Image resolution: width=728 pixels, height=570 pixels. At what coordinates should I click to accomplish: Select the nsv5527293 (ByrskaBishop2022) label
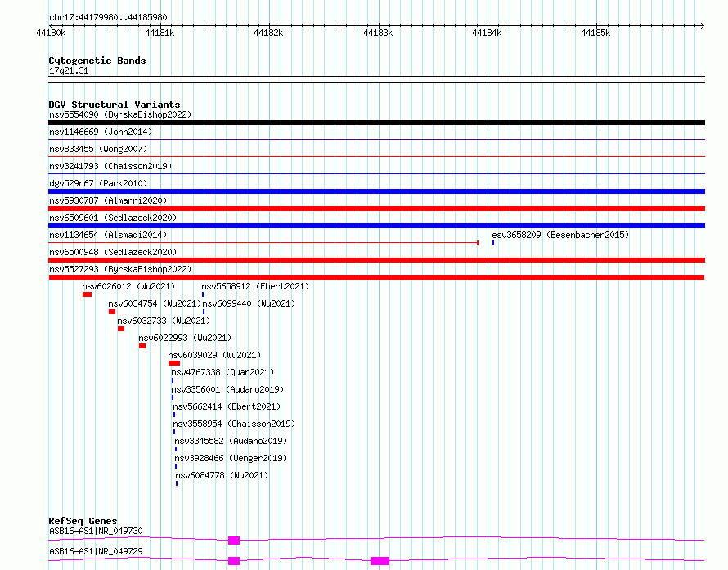pos(120,269)
